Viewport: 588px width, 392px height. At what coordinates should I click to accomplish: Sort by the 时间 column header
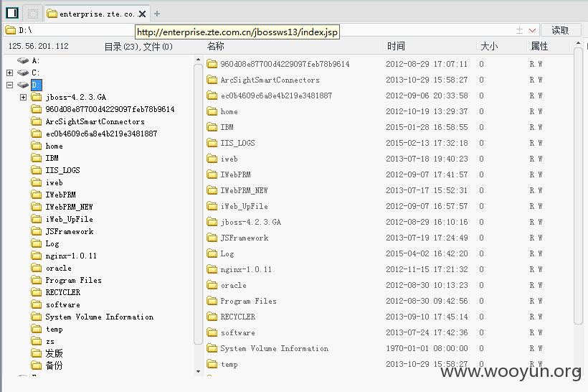click(x=396, y=46)
